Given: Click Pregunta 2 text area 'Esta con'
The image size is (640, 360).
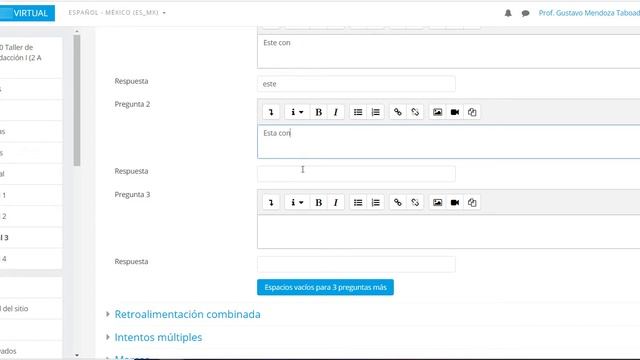Looking at the screenshot, I should click(449, 142).
